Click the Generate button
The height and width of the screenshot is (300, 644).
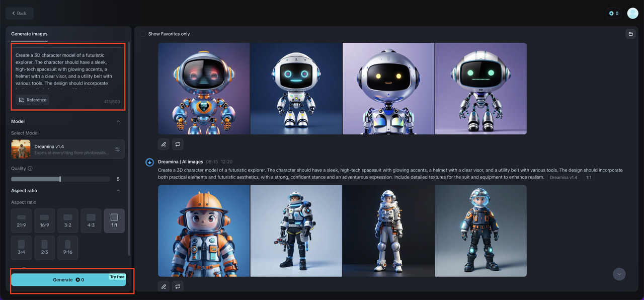(x=68, y=280)
